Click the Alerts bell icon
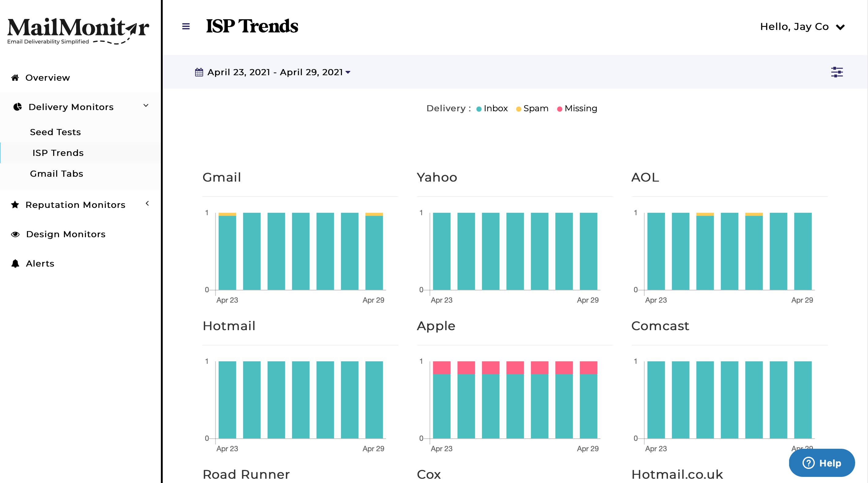This screenshot has width=868, height=483. [15, 264]
